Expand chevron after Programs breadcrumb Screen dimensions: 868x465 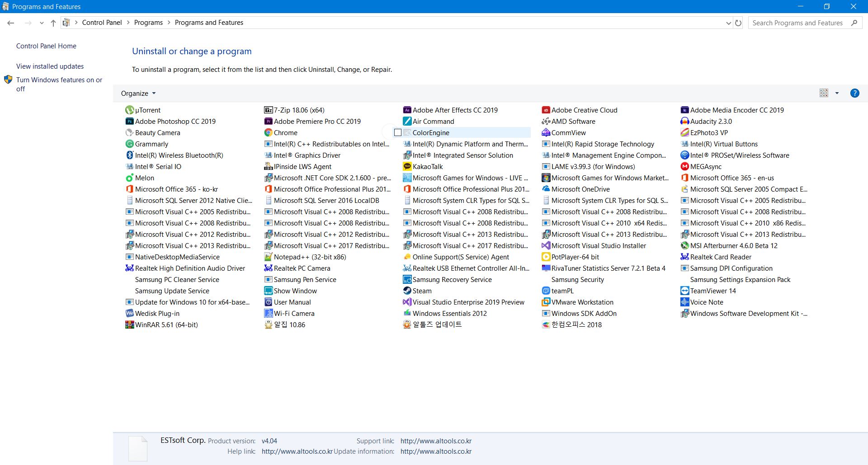pyautogui.click(x=169, y=23)
